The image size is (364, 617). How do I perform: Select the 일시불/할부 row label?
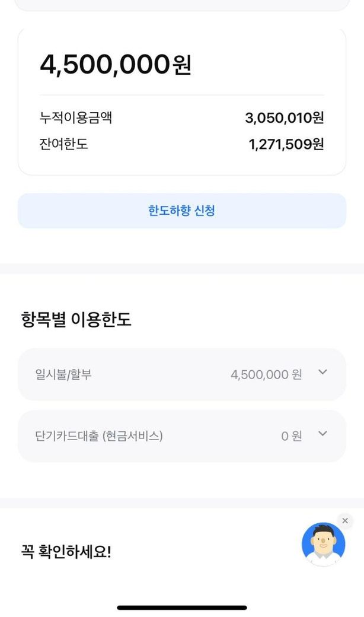(x=63, y=374)
